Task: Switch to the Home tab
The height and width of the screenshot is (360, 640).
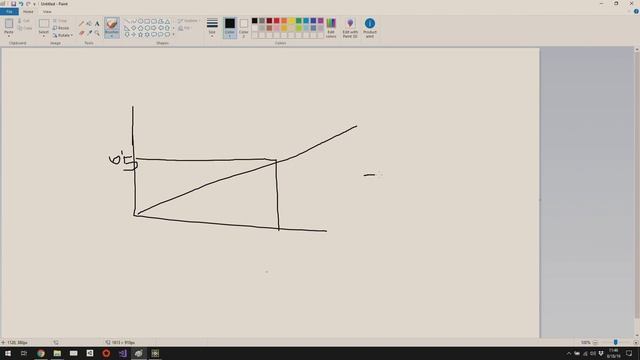Action: point(28,11)
